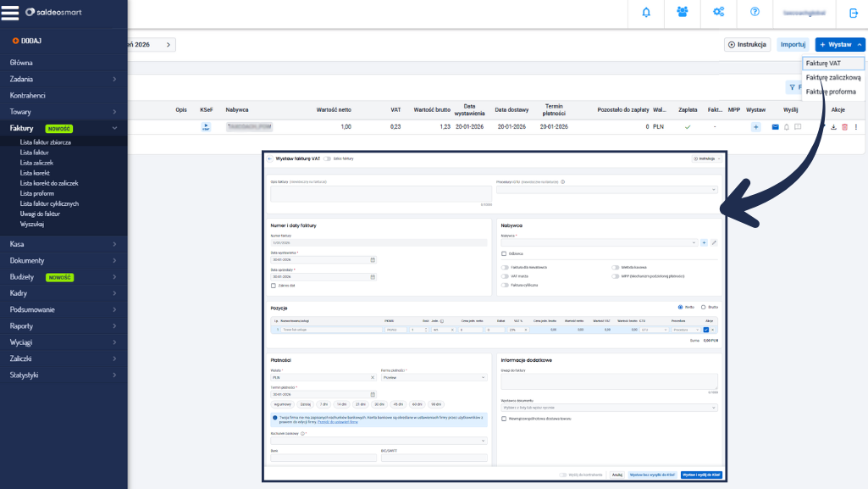This screenshot has width=868, height=489.
Task: Click the logout icon in top right
Action: tap(853, 13)
